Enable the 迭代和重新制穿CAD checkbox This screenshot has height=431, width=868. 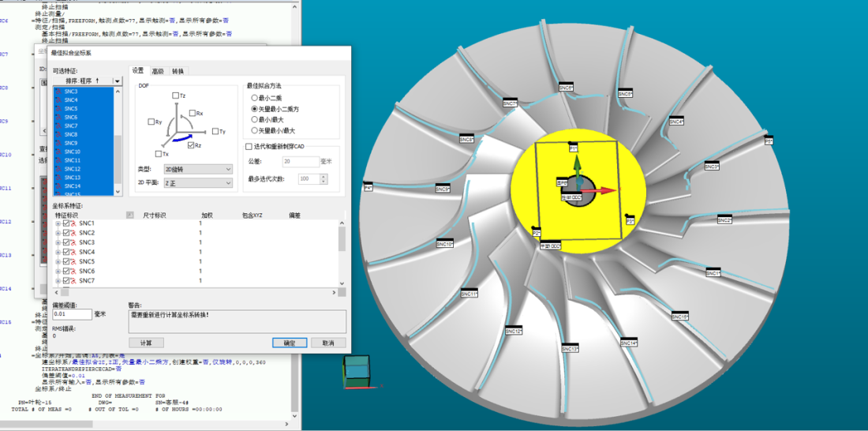(249, 147)
